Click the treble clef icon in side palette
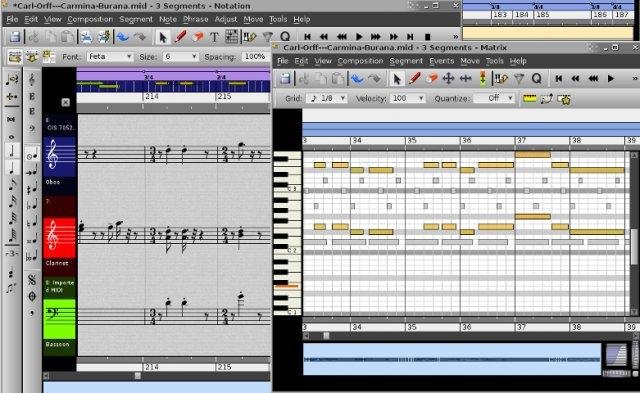 pyautogui.click(x=32, y=79)
